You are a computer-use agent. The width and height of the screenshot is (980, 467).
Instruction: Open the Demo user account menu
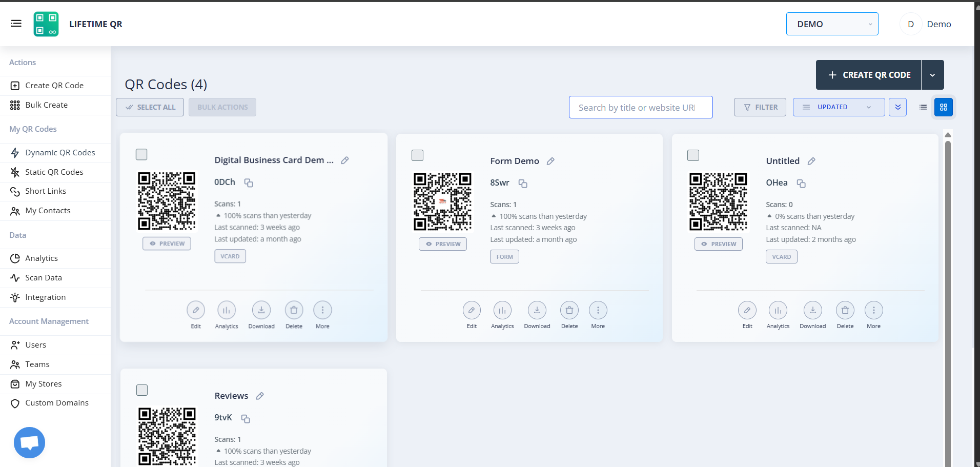(x=926, y=24)
